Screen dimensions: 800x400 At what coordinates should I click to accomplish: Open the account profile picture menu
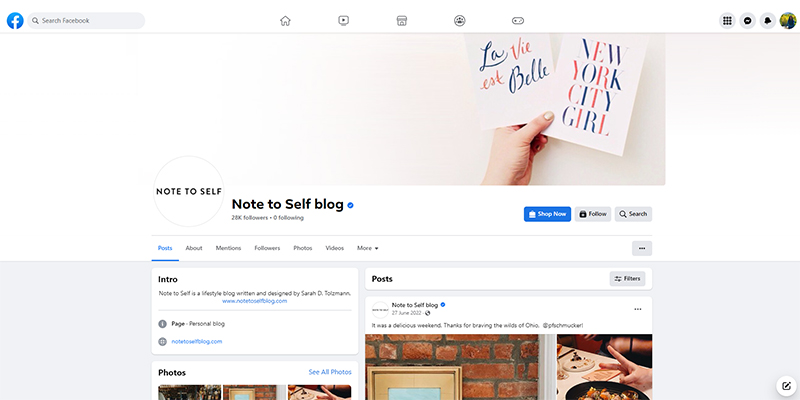click(788, 21)
